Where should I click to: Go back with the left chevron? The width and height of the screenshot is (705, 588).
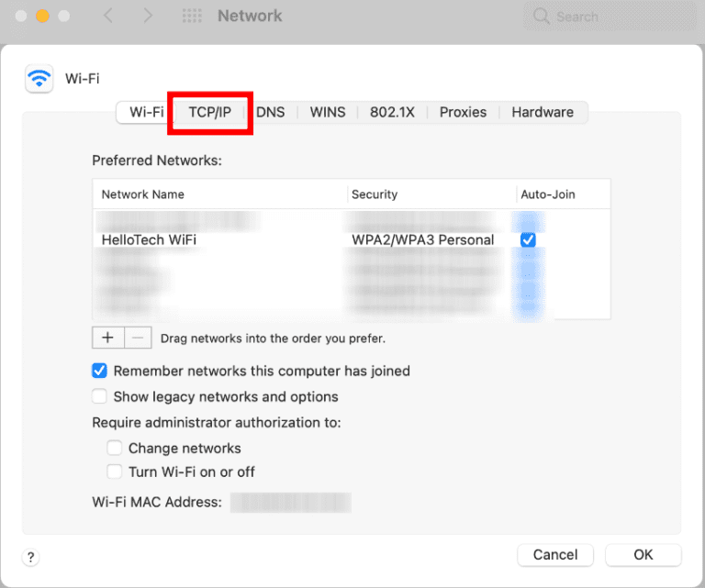click(x=108, y=16)
